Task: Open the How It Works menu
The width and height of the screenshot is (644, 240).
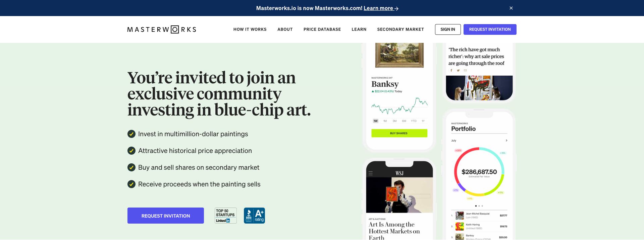Action: coord(250,29)
